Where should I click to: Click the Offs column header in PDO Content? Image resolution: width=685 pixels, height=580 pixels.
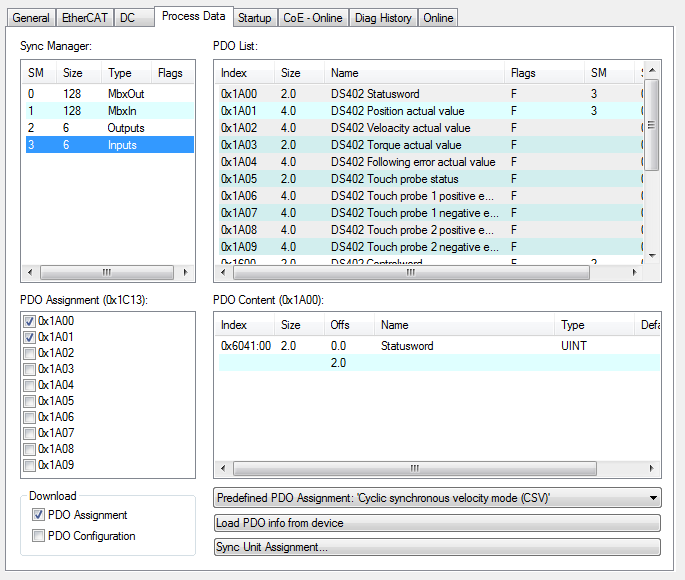(349, 325)
